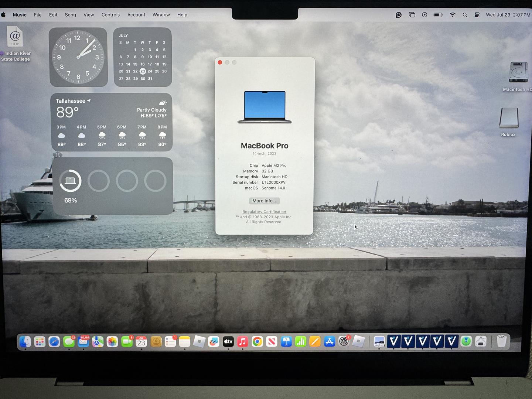Open the Wi-Fi menu
The height and width of the screenshot is (399, 532).
(453, 15)
